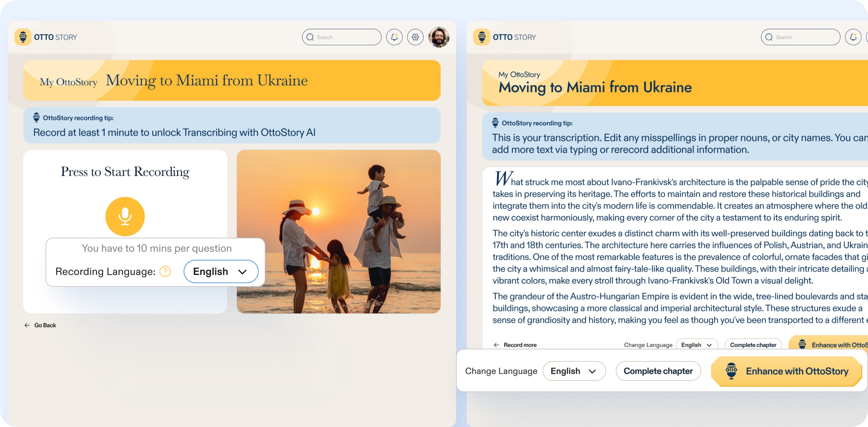
Task: Open the Recording Language English dropdown
Action: [x=221, y=272]
